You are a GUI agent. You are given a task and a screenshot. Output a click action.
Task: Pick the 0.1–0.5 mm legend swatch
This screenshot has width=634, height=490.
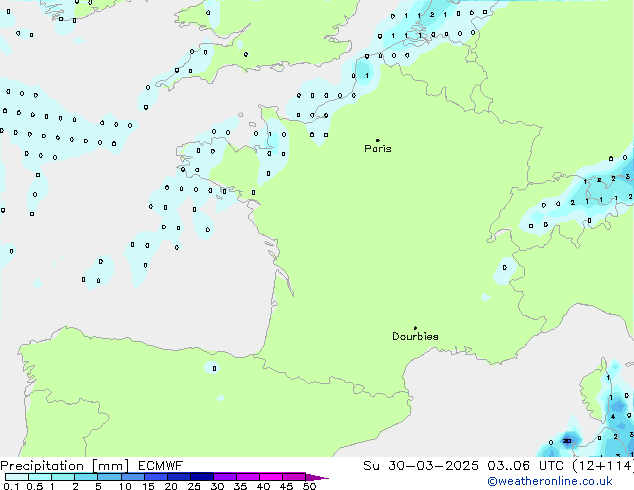click(17, 477)
